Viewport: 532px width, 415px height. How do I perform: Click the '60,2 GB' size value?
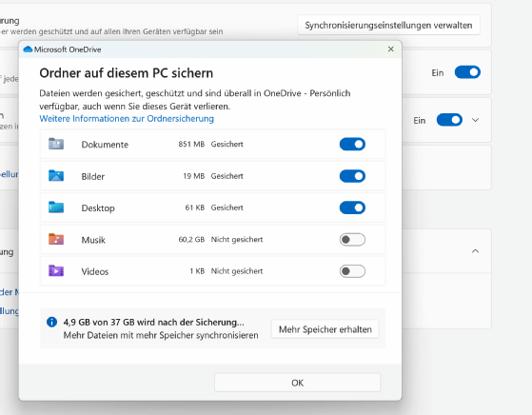click(191, 239)
